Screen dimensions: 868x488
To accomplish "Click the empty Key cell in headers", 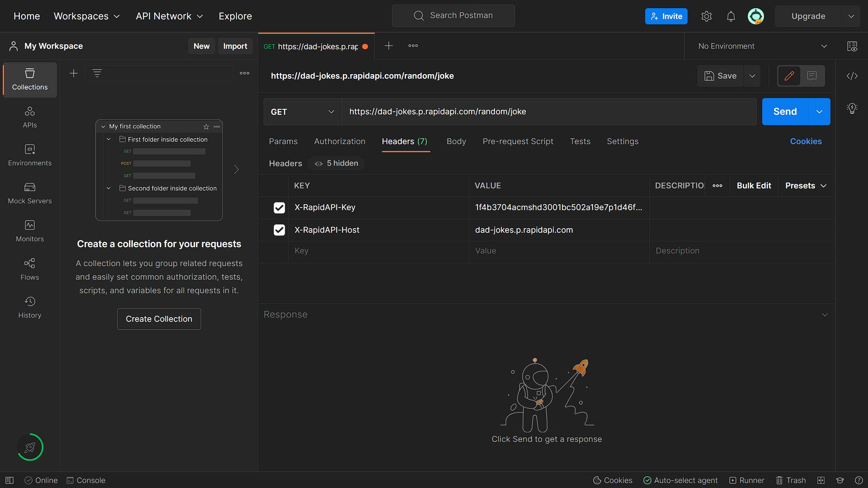I will click(378, 251).
